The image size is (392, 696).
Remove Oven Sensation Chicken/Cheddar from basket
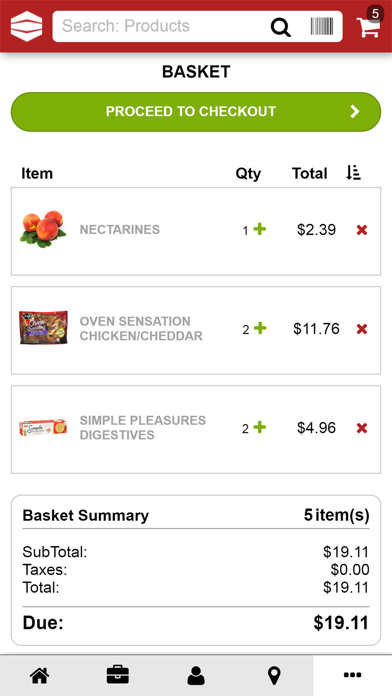362,329
